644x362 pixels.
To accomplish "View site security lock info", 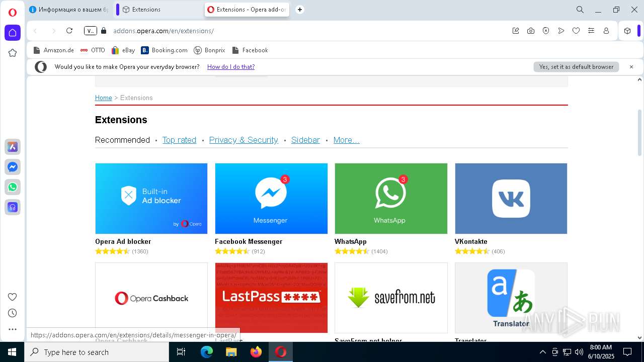I will click(x=104, y=31).
